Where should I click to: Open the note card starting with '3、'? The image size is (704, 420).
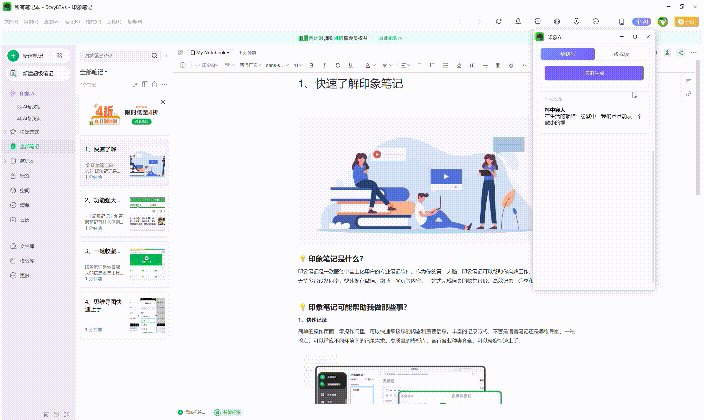124,264
